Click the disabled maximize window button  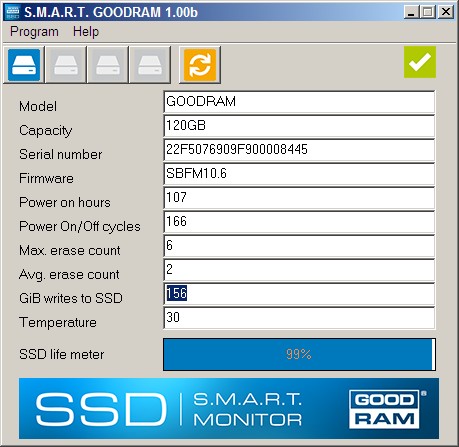point(428,12)
